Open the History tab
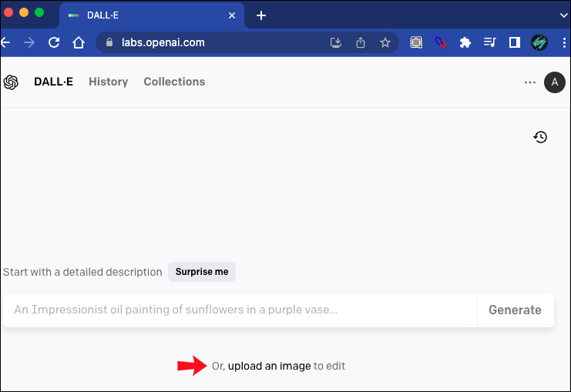The width and height of the screenshot is (571, 392). coord(108,82)
